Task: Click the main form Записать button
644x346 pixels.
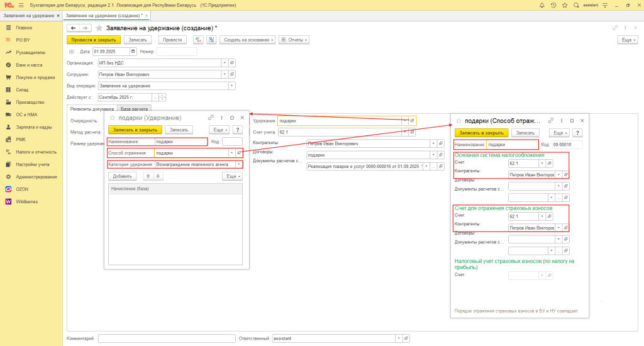Action: coord(138,40)
